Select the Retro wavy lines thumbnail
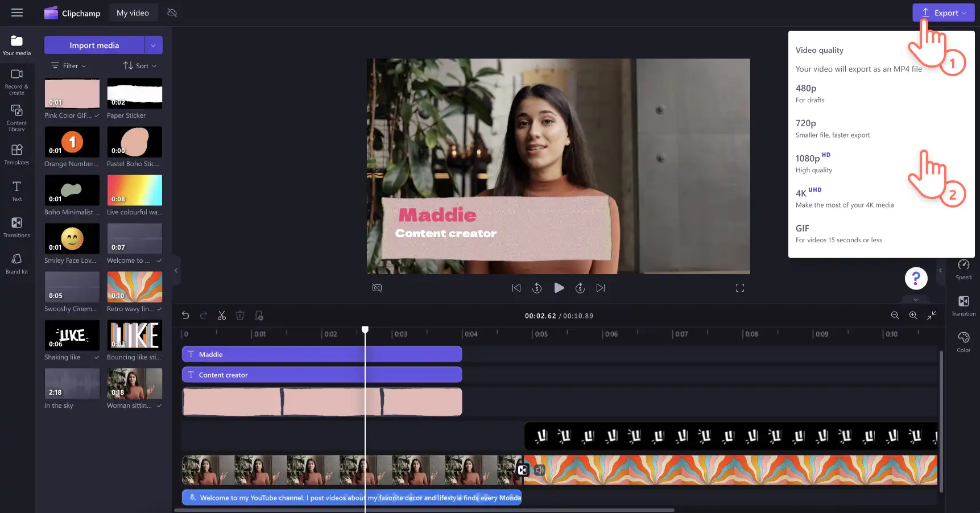This screenshot has height=513, width=980. (134, 287)
